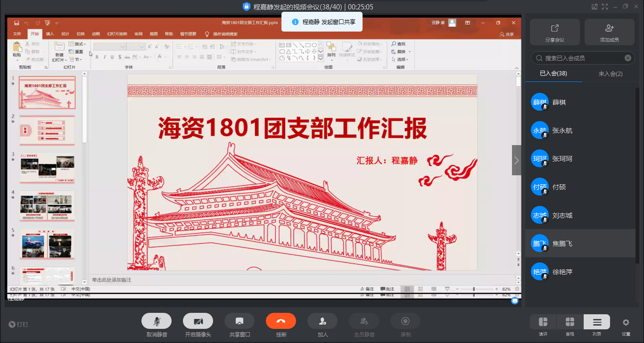Focus the 搜索已入会成员 search field
644x343 pixels.
tap(580, 58)
